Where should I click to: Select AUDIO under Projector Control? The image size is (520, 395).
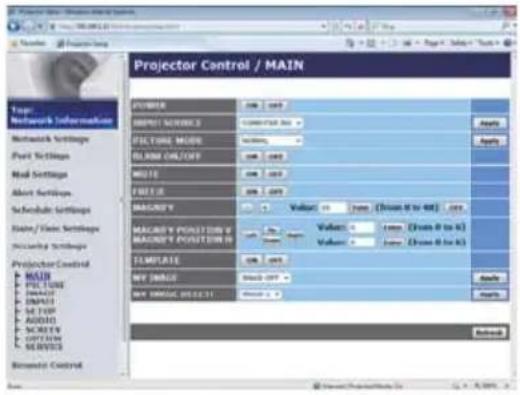pos(41,320)
